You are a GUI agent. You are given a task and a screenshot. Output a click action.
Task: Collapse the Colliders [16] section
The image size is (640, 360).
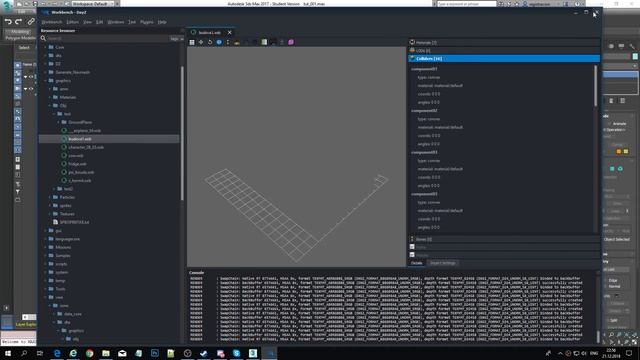coord(504,58)
